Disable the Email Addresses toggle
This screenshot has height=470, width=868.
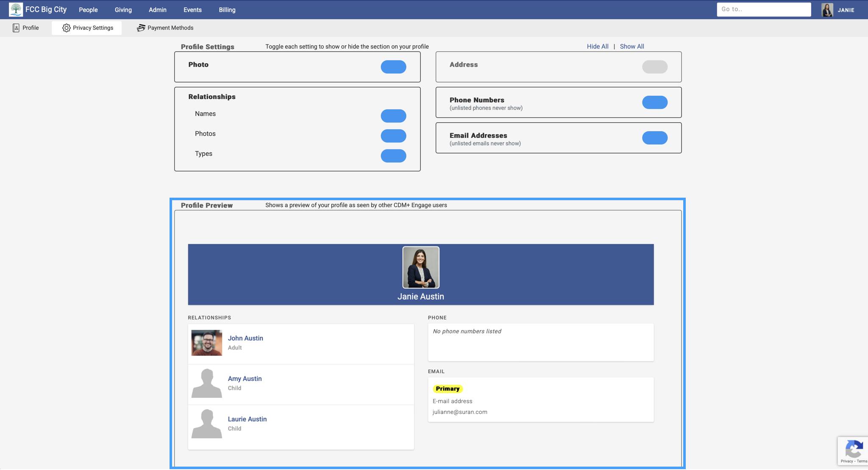(x=654, y=137)
